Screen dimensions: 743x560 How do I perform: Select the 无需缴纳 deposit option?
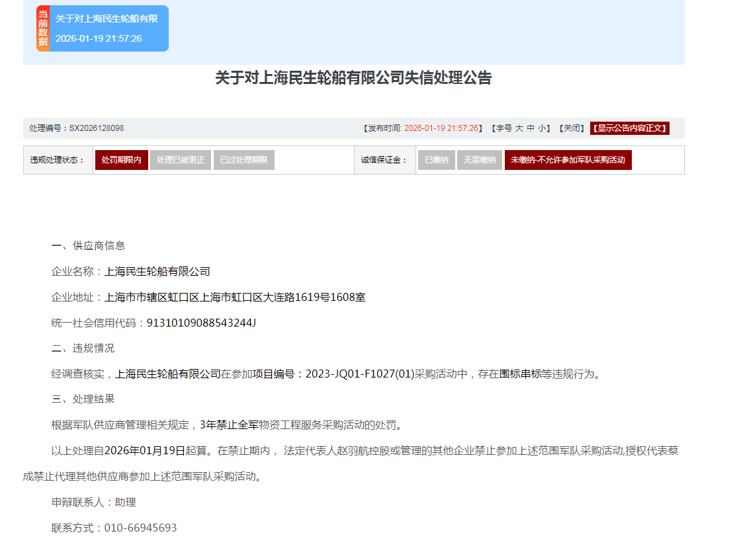click(479, 160)
